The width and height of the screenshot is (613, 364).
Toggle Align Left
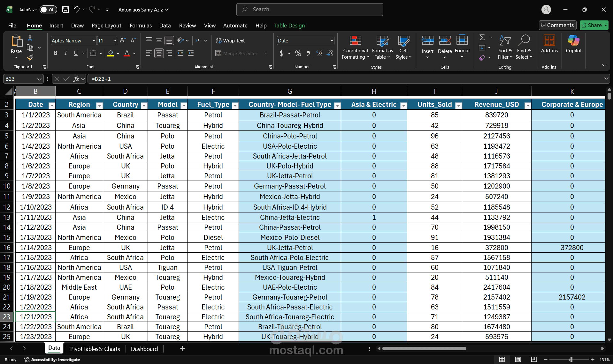(x=149, y=53)
